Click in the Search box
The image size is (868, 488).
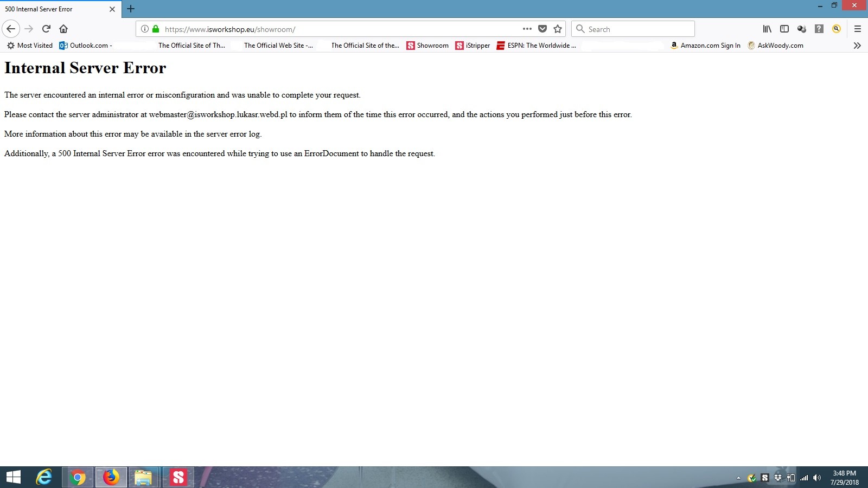click(637, 29)
